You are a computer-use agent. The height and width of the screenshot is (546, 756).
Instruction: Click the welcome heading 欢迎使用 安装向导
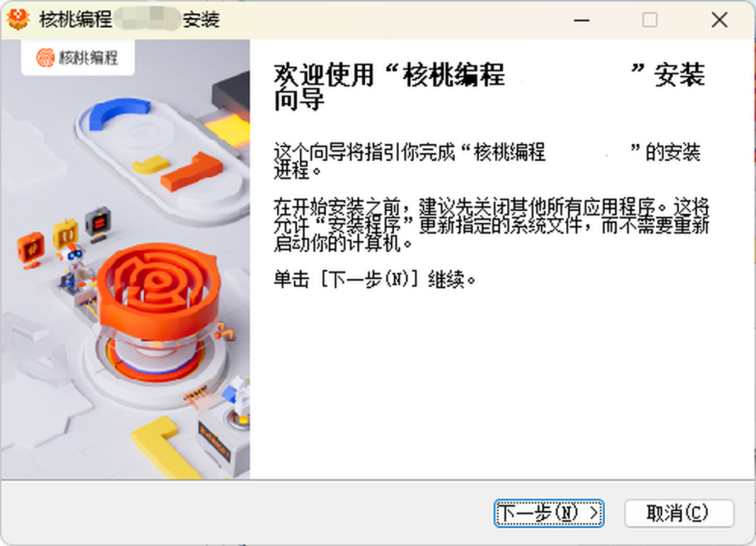pos(490,87)
